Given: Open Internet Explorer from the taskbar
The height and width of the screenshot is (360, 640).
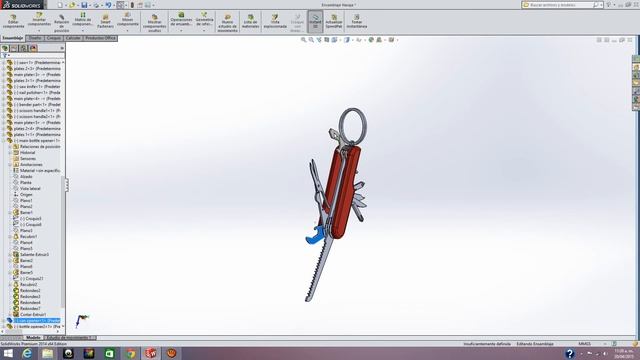Looking at the screenshot, I should coord(27,353).
